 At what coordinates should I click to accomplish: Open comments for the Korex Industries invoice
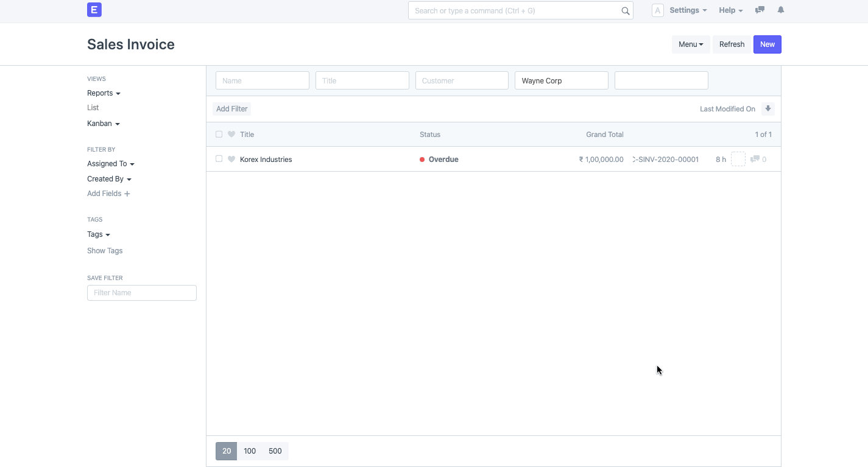point(755,159)
